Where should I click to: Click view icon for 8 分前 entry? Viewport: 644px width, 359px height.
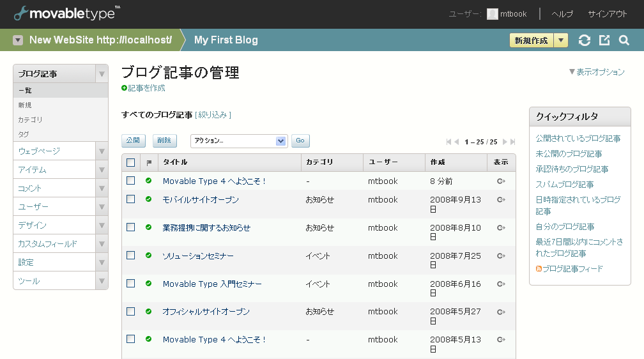pyautogui.click(x=501, y=181)
